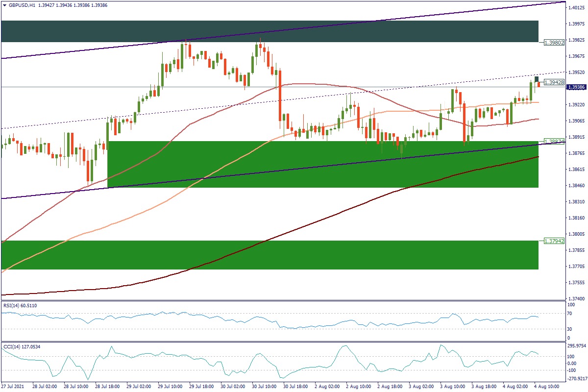Select the lowest green support zone rectangle
Screen dimensions: 588x392
tap(269, 255)
